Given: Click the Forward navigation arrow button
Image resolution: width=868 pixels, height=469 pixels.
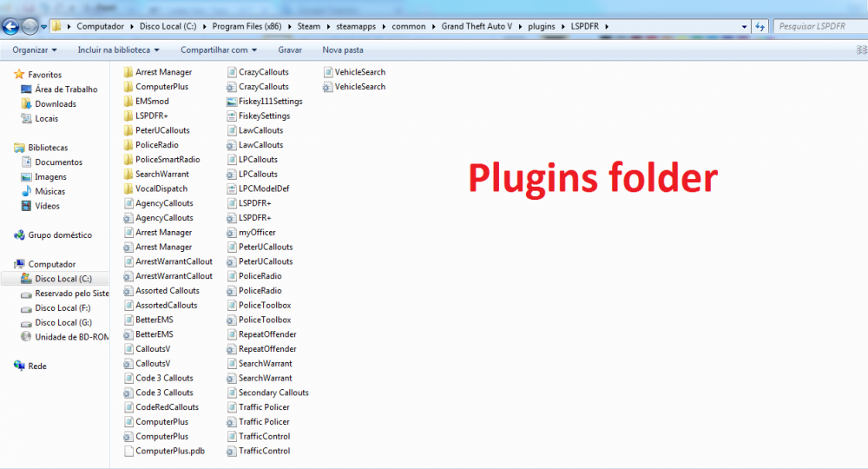Looking at the screenshot, I should (30, 26).
